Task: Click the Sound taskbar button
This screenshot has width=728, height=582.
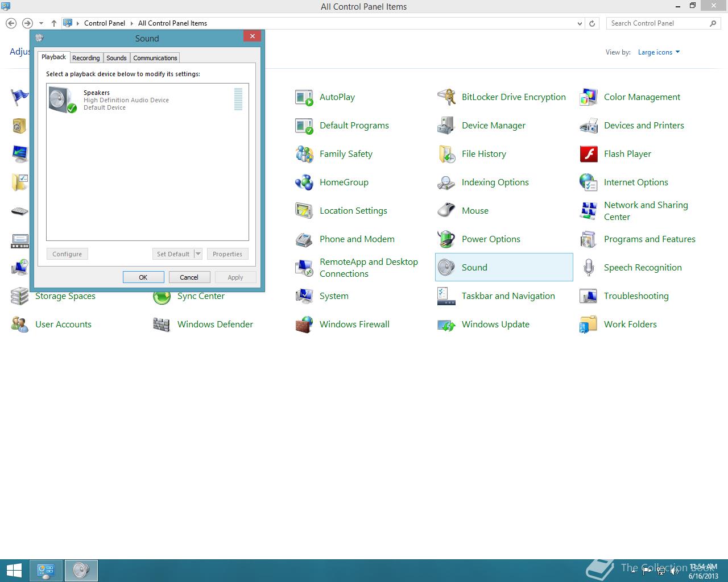Action: [81, 571]
